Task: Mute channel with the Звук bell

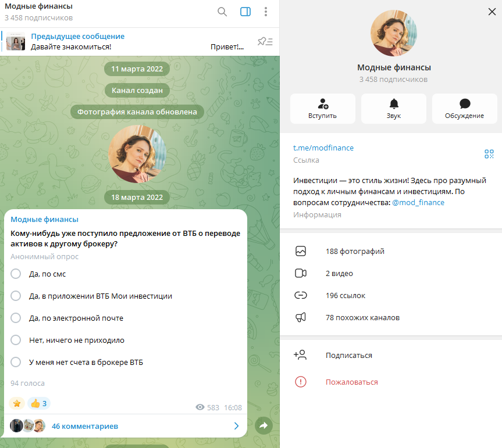Action: (x=394, y=109)
